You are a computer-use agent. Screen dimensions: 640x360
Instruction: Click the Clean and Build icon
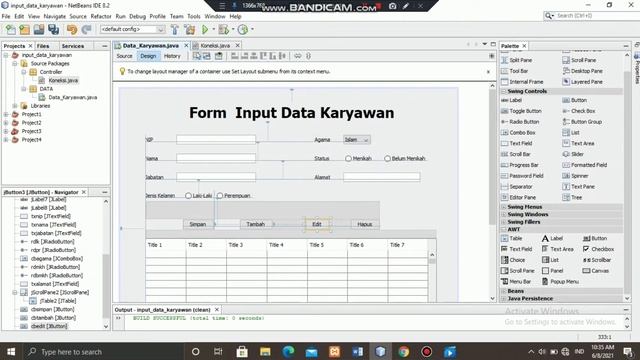click(190, 29)
